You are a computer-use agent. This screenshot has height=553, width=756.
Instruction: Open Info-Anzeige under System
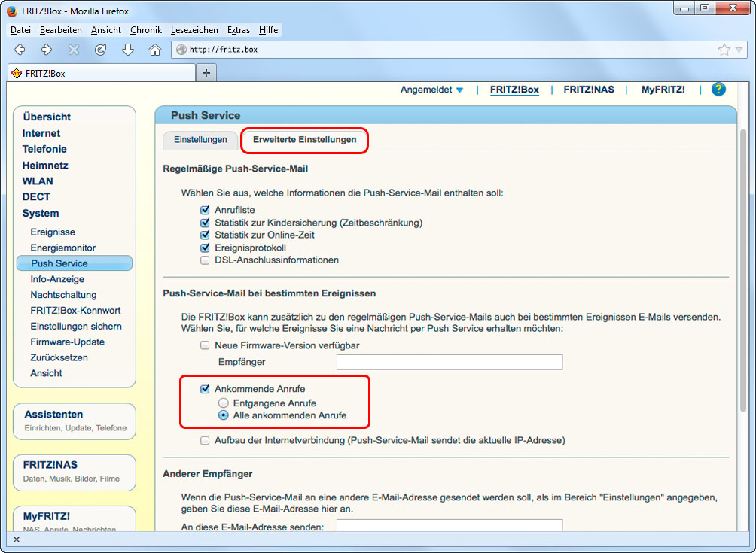(57, 279)
